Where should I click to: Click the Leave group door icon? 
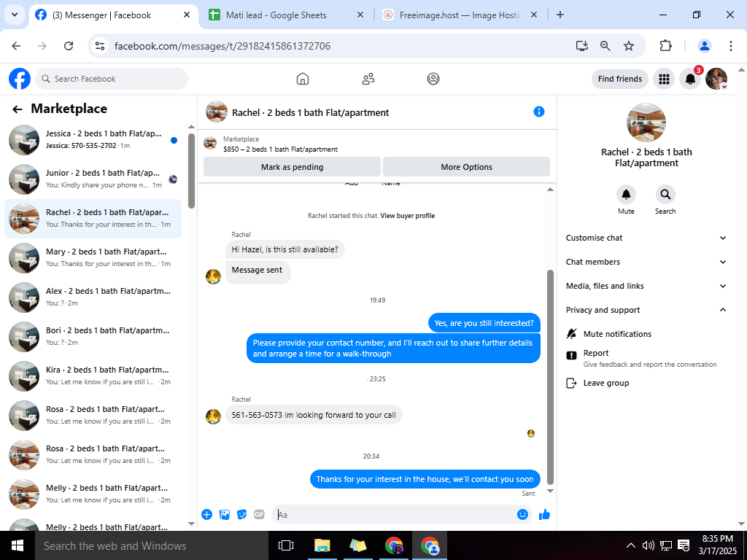click(571, 383)
